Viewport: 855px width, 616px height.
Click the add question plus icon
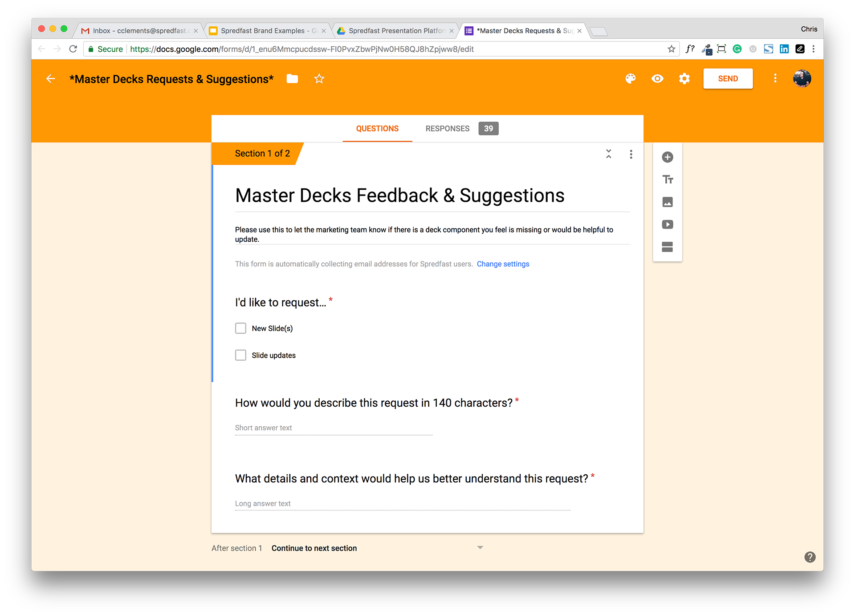click(667, 157)
